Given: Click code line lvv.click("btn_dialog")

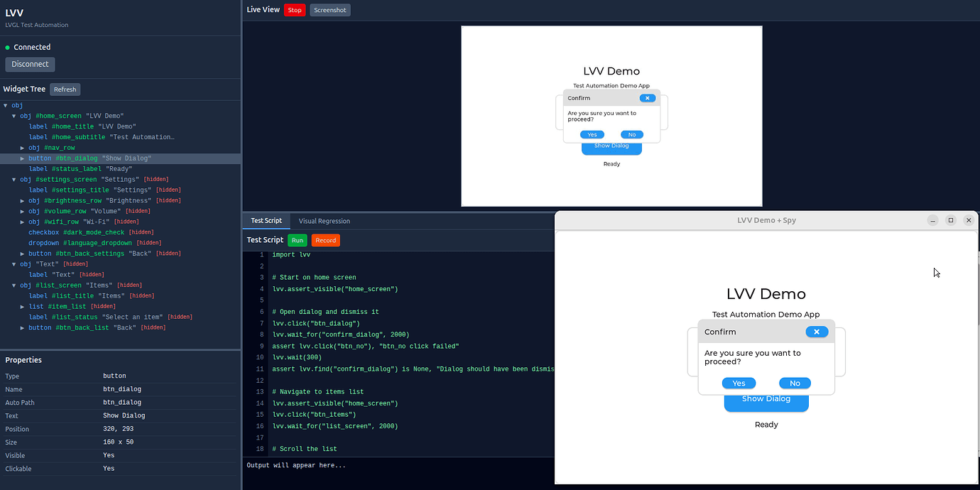Looking at the screenshot, I should (316, 323).
